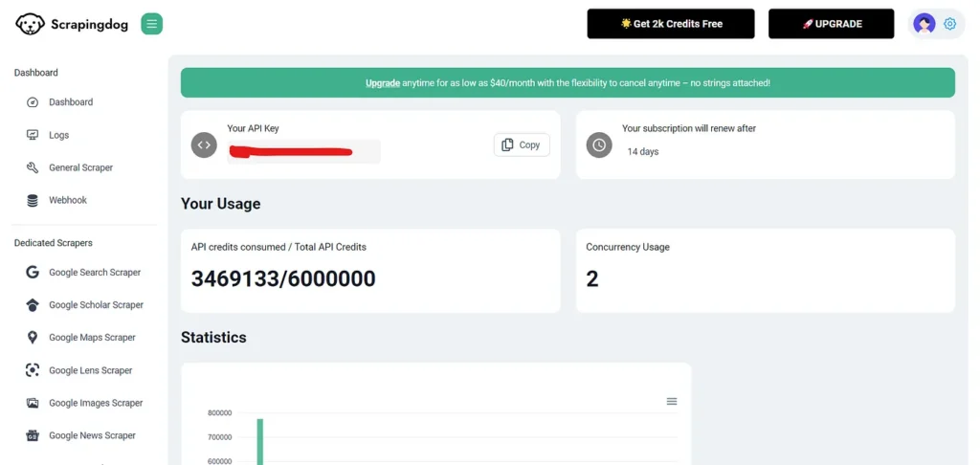Open Dashboard in the sidebar
The image size is (980, 465).
[71, 102]
